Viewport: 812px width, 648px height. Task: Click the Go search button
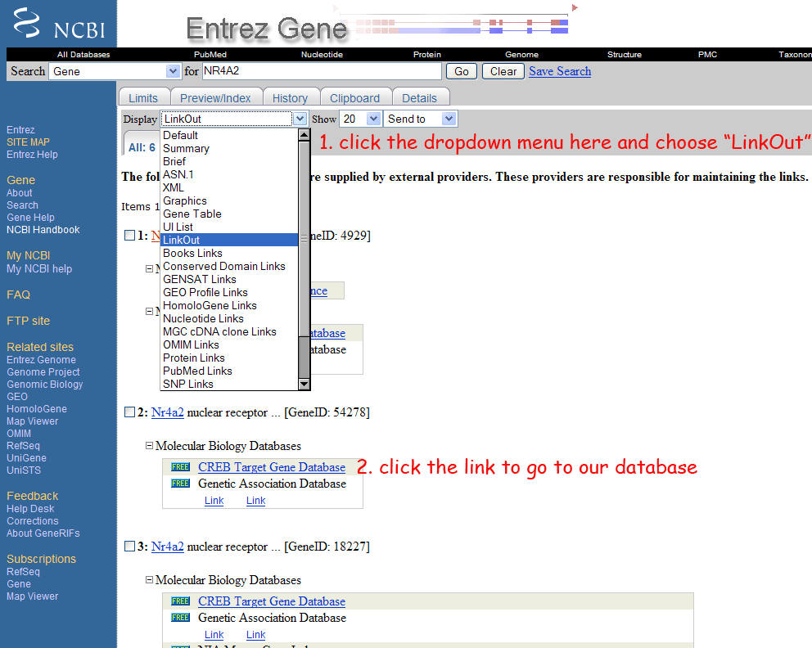click(x=462, y=71)
